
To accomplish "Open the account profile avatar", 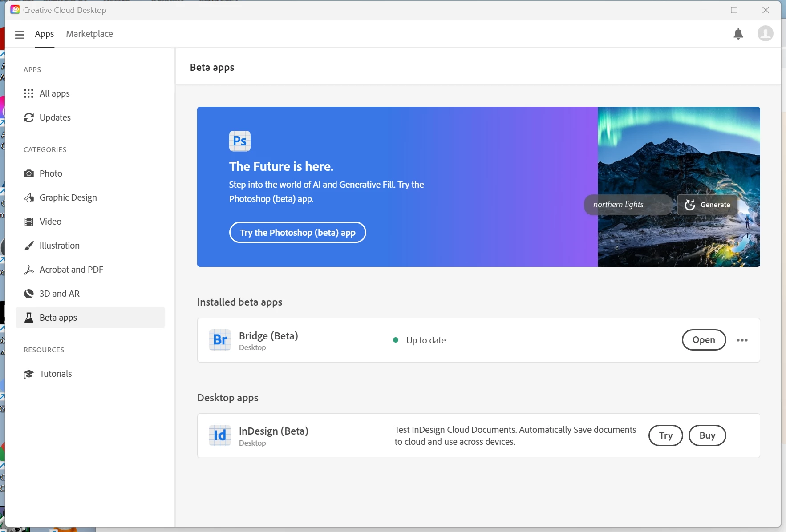I will pos(766,33).
